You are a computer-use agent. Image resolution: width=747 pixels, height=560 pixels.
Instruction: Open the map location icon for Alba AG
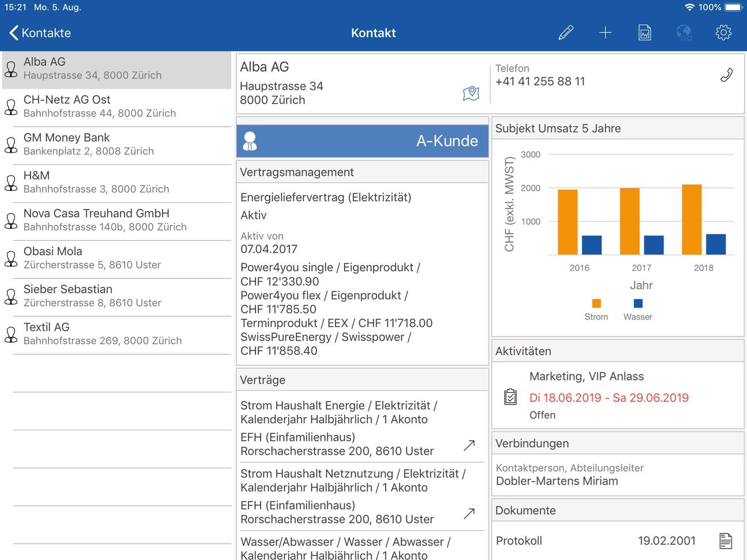[471, 93]
